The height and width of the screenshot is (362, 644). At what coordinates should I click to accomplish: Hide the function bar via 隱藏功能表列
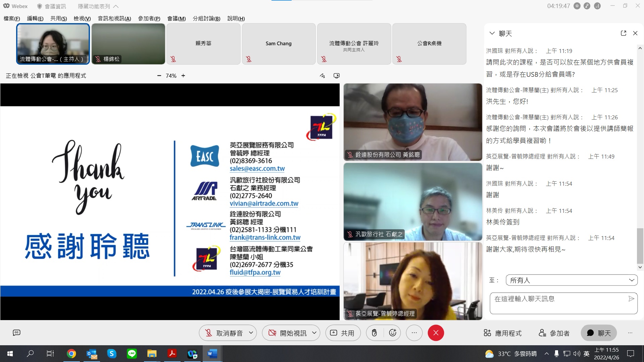click(98, 6)
